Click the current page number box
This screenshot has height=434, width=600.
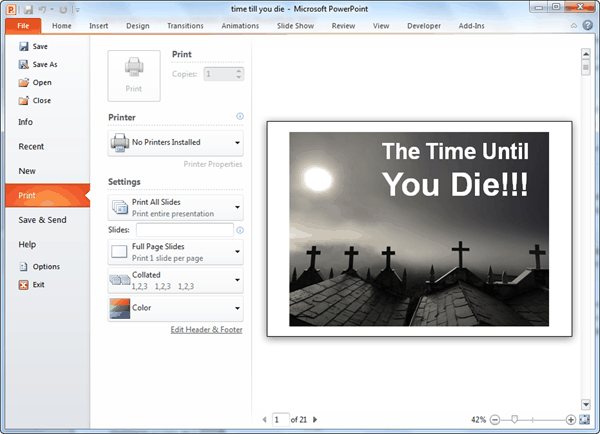(x=280, y=420)
